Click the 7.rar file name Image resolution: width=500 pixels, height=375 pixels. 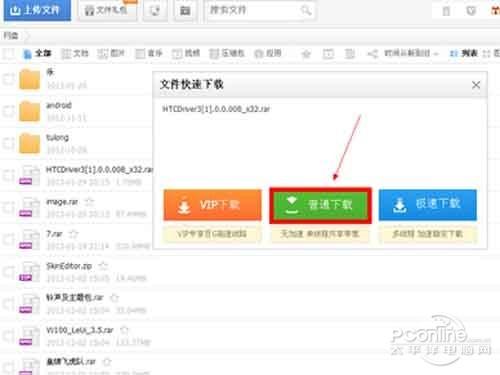pos(54,234)
